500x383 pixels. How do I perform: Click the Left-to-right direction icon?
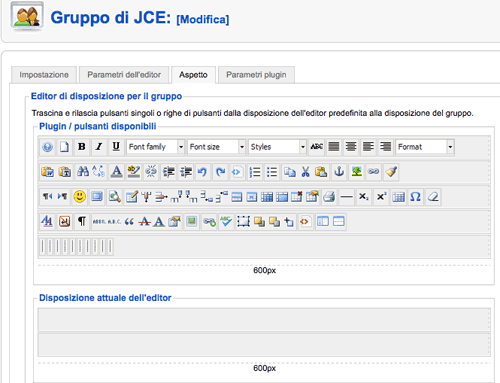[x=62, y=197]
